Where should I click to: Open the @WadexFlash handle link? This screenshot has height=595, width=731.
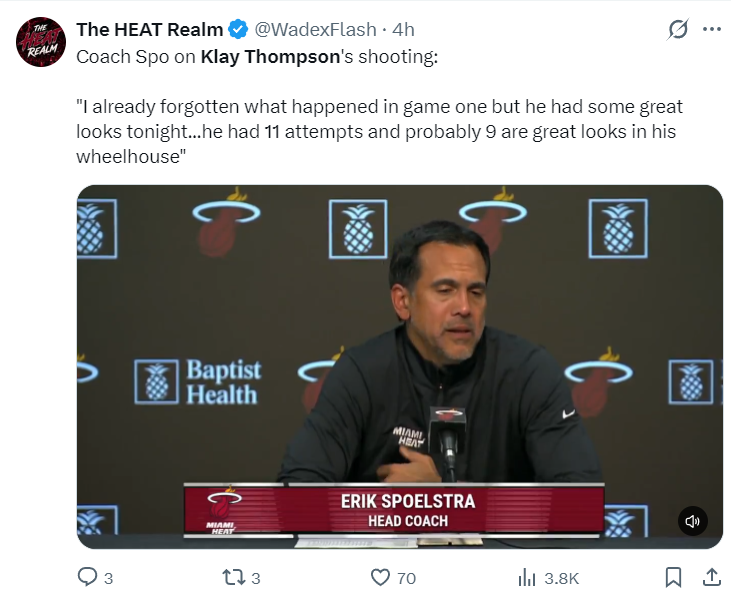pos(316,30)
